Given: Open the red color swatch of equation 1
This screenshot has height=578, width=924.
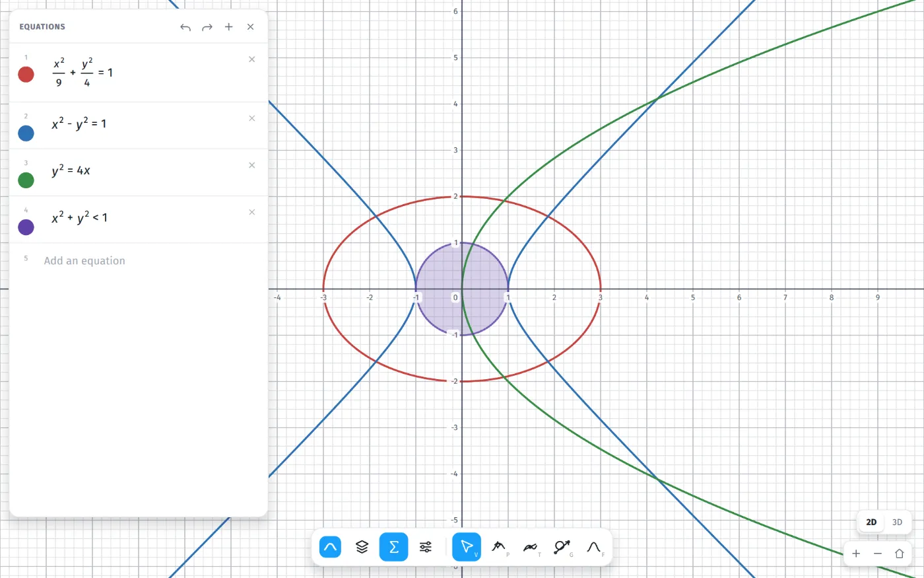Looking at the screenshot, I should [26, 74].
